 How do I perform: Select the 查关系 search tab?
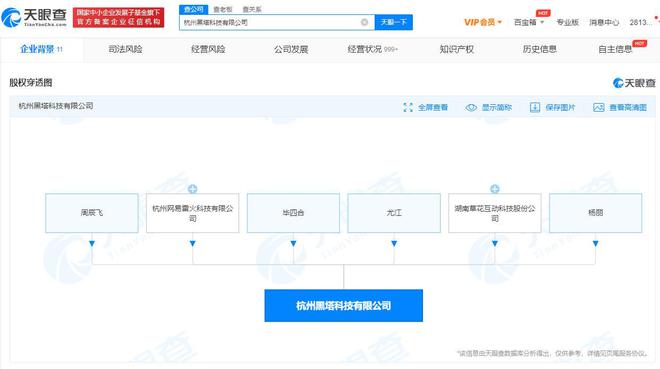point(252,9)
